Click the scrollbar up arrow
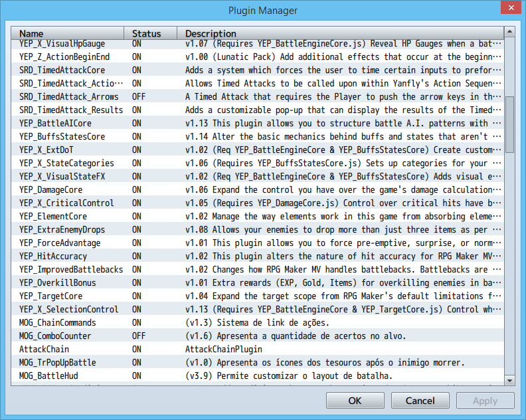This screenshot has height=420, width=526. [x=509, y=32]
